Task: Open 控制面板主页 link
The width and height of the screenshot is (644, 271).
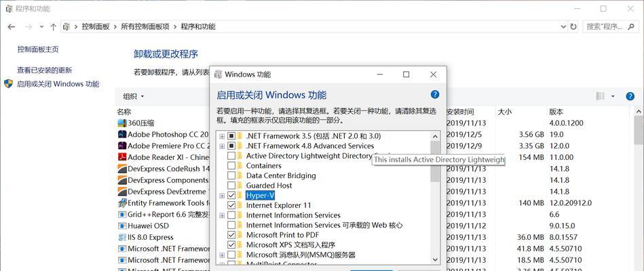Action: coord(38,49)
